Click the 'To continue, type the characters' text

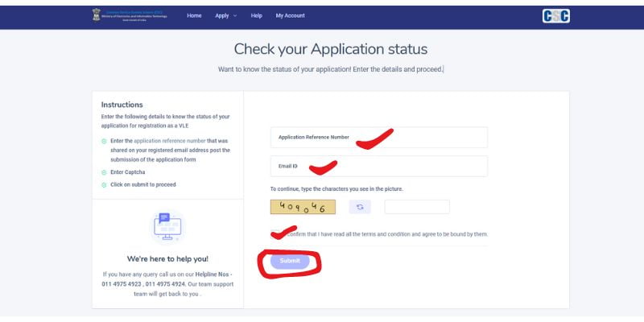336,189
